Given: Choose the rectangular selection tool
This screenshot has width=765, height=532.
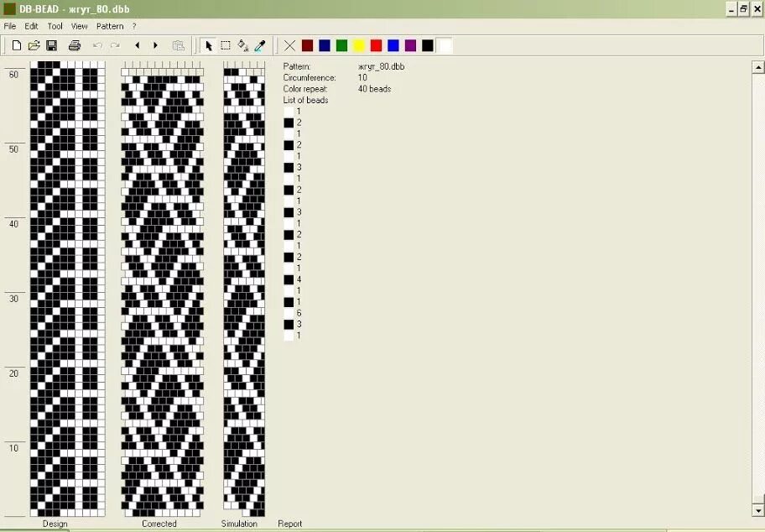Looking at the screenshot, I should [226, 46].
